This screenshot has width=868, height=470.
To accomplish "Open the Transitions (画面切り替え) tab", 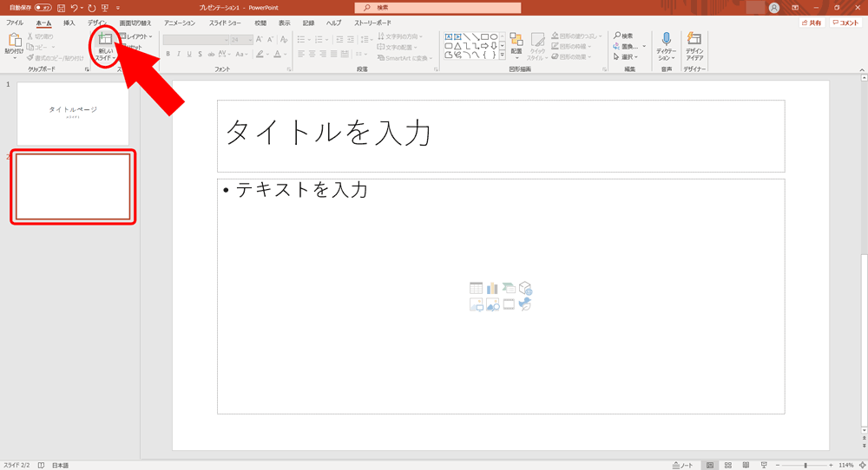I will pyautogui.click(x=135, y=23).
